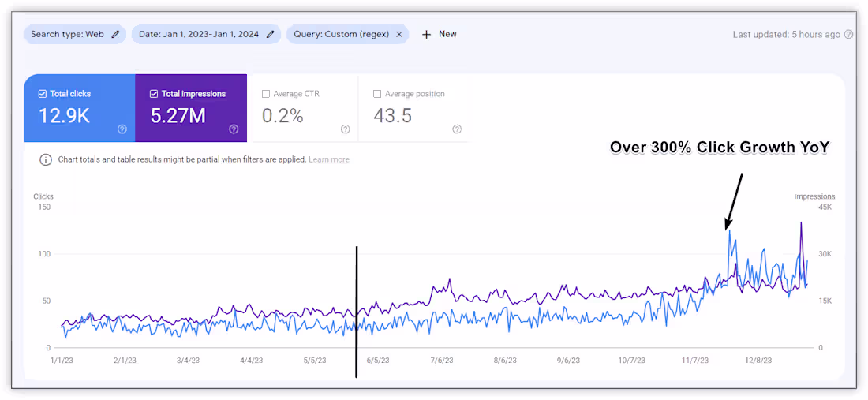Image resolution: width=868 pixels, height=400 pixels.
Task: Click the pencil icon on Search type filter
Action: (116, 34)
